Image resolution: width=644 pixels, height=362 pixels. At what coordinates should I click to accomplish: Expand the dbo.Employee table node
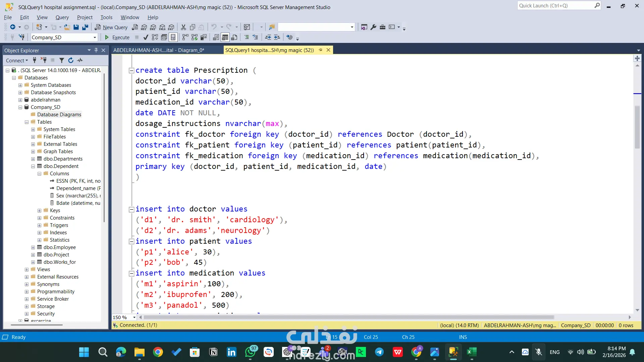pyautogui.click(x=33, y=247)
